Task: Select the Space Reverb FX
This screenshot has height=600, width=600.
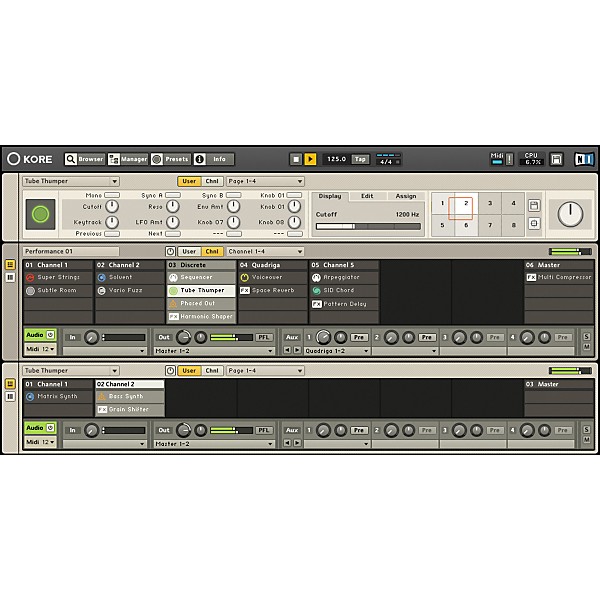Action: [273, 290]
